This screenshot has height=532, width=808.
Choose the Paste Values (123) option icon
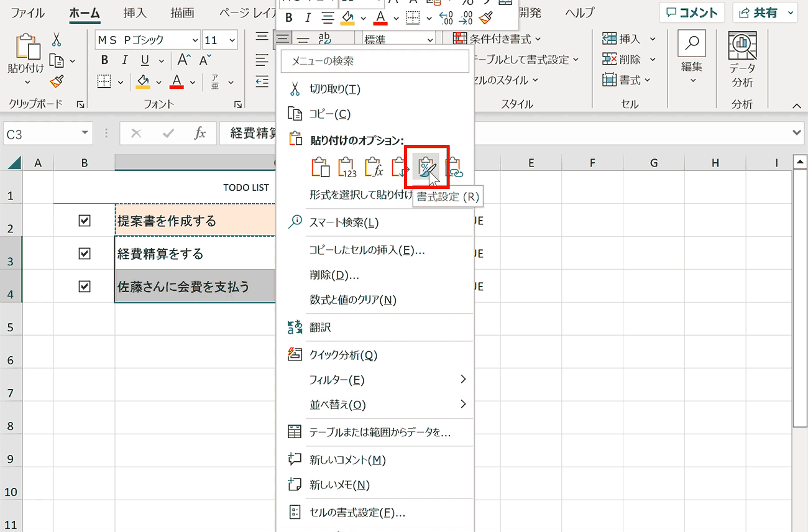pos(347,167)
